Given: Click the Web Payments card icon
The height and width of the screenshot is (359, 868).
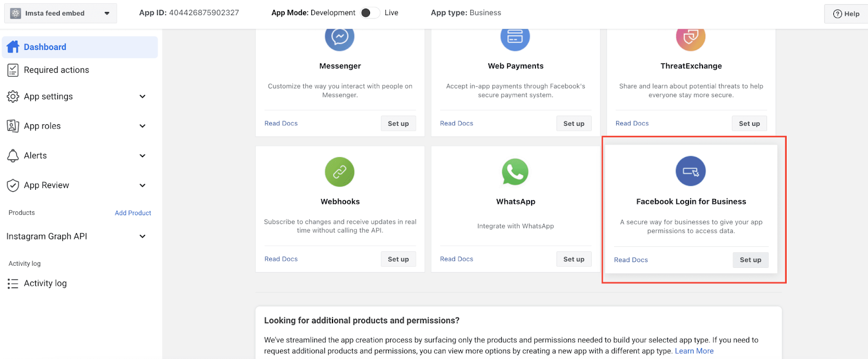Looking at the screenshot, I should coord(515,37).
